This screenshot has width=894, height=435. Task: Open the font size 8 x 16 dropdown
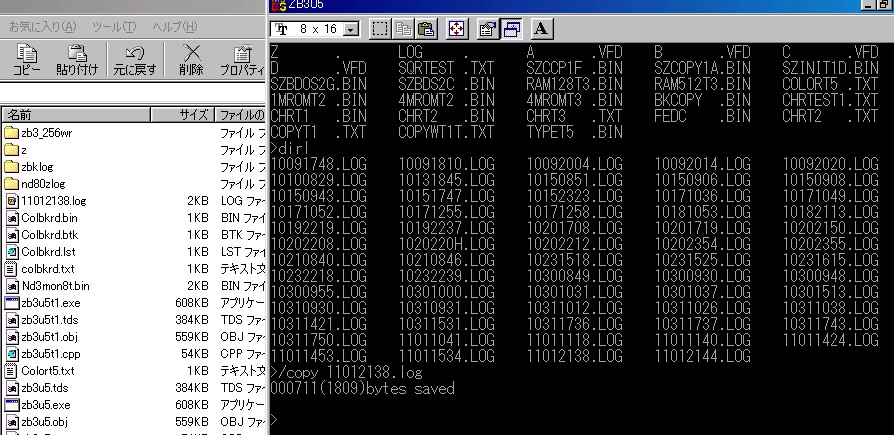click(x=352, y=29)
